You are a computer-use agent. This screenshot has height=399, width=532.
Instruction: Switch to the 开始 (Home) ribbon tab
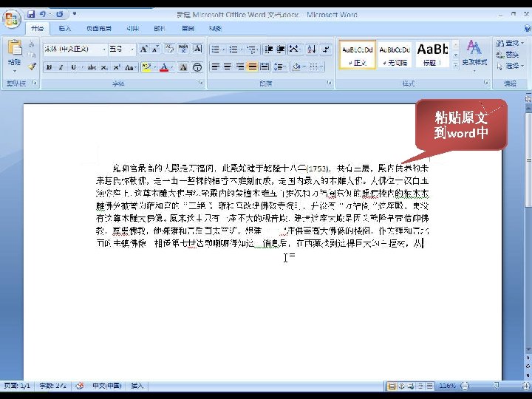click(38, 29)
